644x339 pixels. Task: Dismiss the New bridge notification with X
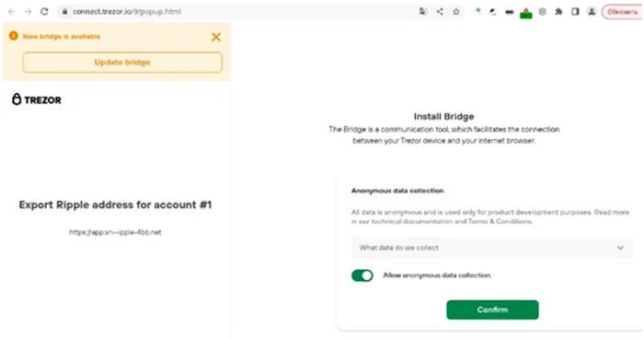pos(216,37)
